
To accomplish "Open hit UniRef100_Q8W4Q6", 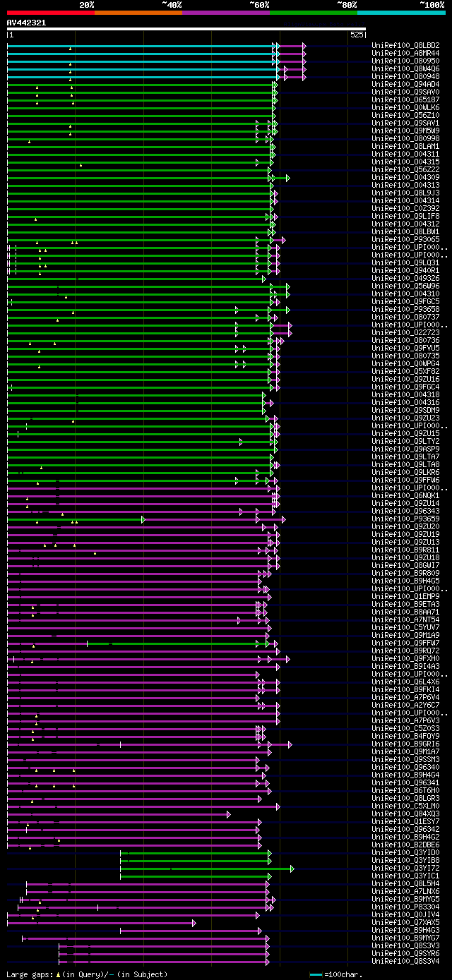I will pyautogui.click(x=405, y=69).
